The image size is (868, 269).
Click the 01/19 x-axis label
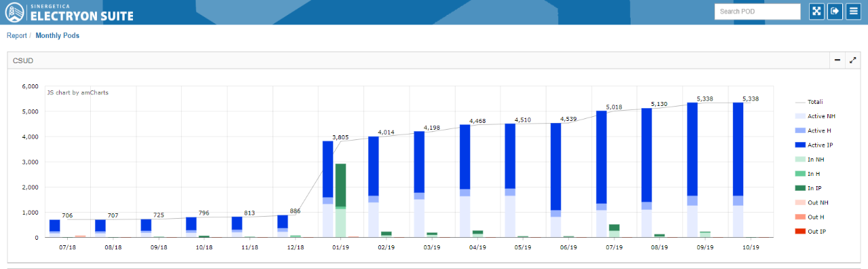click(x=340, y=248)
